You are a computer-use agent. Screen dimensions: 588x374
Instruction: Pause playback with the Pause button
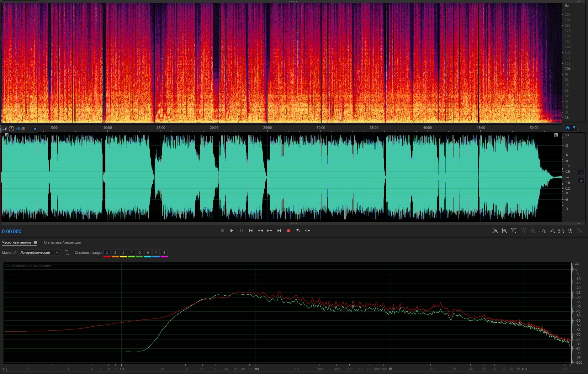point(241,231)
